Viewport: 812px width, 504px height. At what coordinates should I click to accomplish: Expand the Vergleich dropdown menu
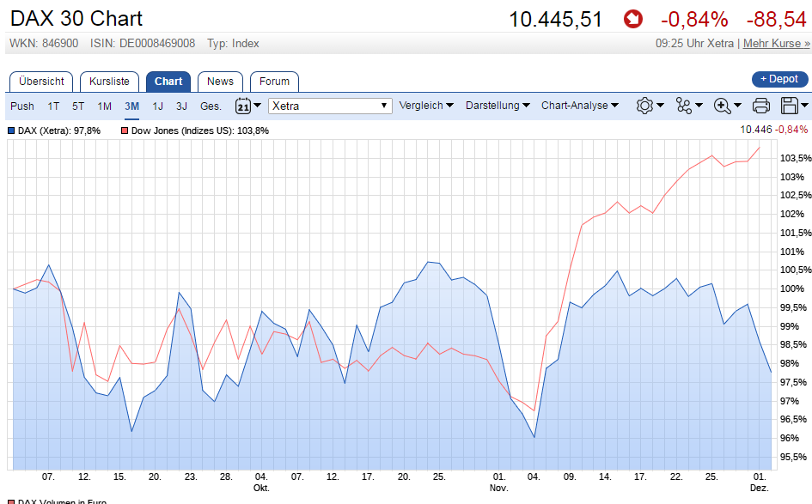[x=425, y=106]
